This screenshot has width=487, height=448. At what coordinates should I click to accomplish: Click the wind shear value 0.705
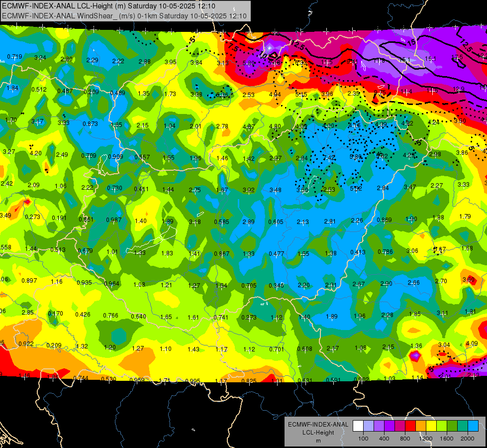249,285
